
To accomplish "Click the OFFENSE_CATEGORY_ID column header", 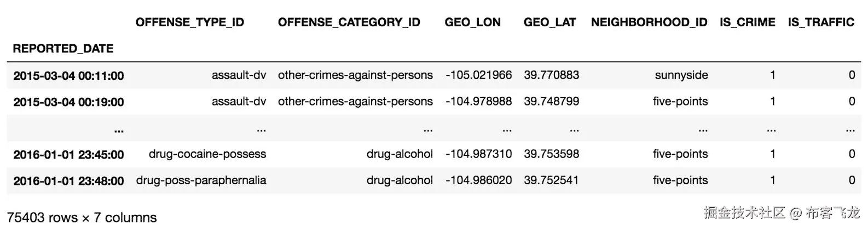I will 349,22.
